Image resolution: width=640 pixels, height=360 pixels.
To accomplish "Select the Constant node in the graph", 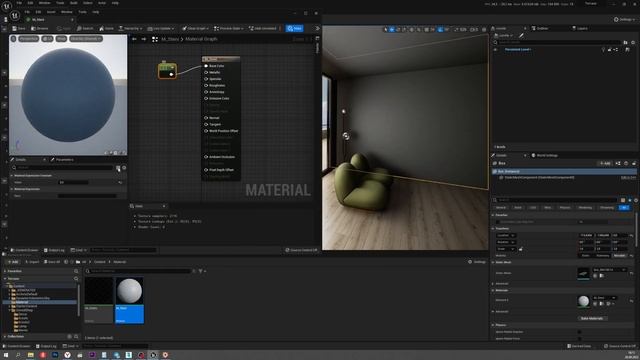I will (x=167, y=70).
